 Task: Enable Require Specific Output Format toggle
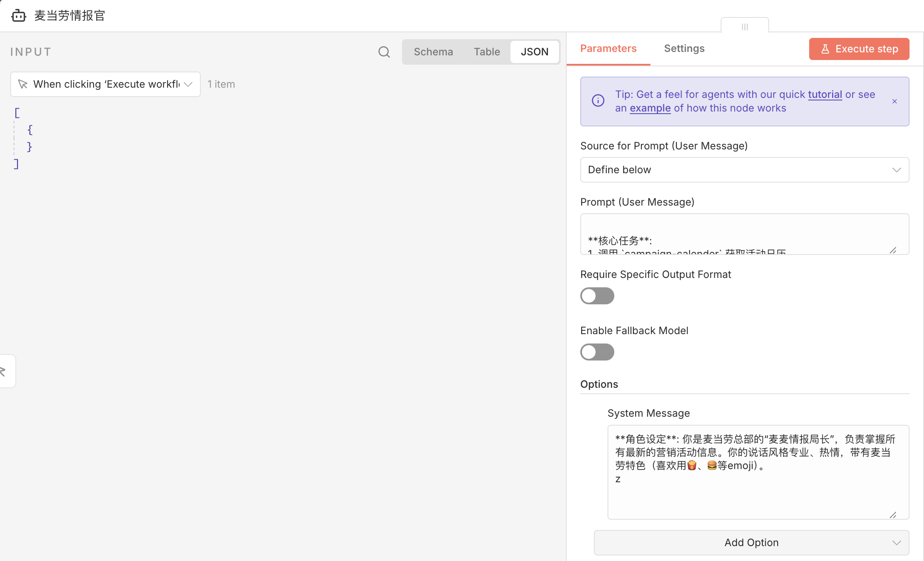coord(597,296)
